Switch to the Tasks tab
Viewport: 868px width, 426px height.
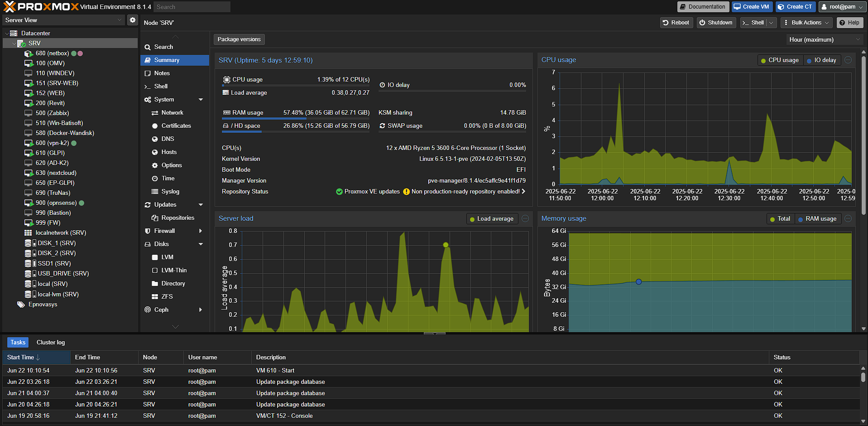(x=18, y=342)
